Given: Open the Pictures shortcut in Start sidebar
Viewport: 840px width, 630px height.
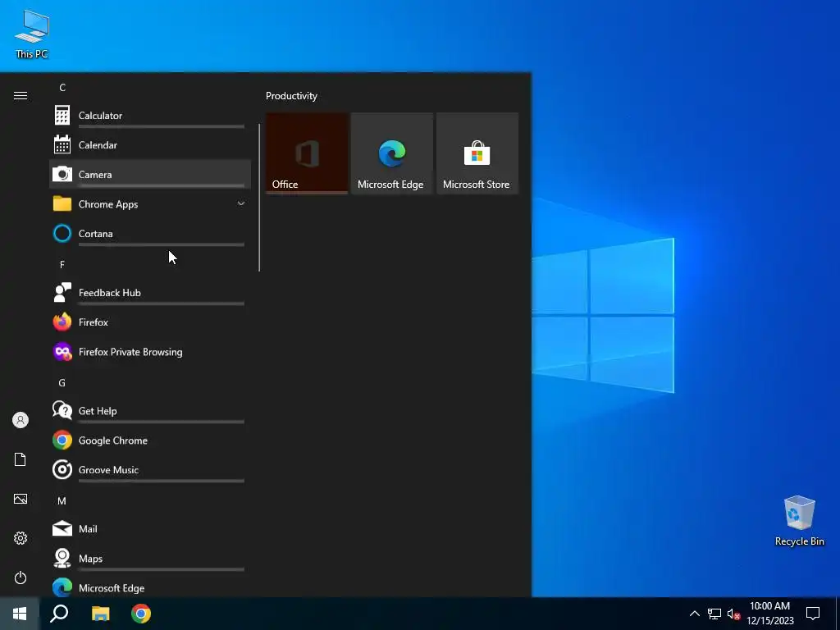Looking at the screenshot, I should (x=21, y=499).
